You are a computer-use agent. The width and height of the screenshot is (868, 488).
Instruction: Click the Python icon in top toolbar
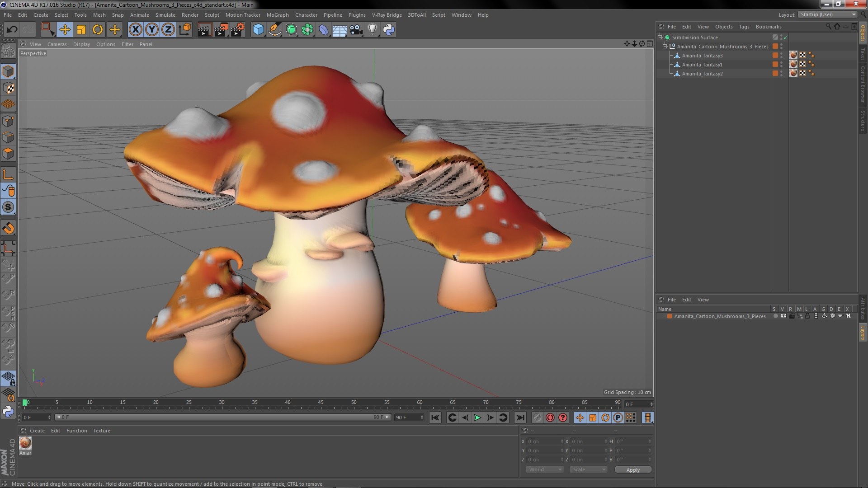click(x=389, y=30)
